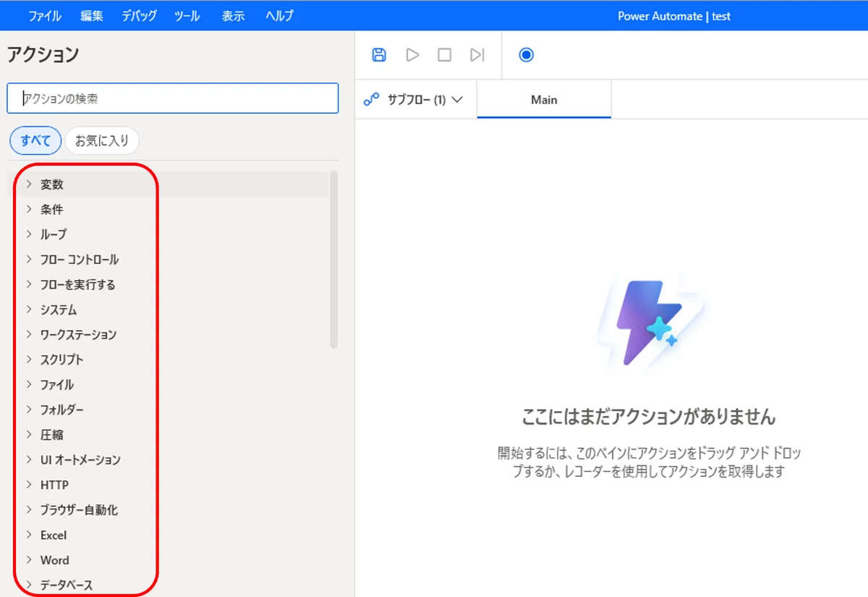The height and width of the screenshot is (597, 868).
Task: Run the flow with the play icon
Action: click(412, 55)
